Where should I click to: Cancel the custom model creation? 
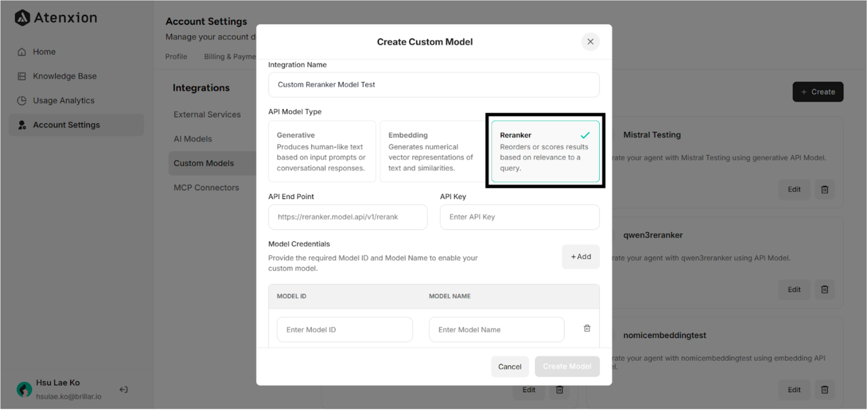click(x=510, y=367)
